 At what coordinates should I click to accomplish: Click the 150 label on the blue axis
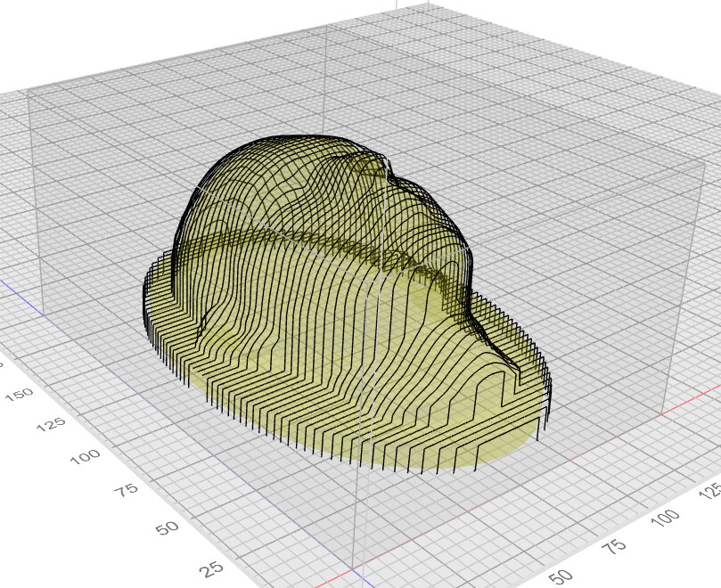[19, 395]
